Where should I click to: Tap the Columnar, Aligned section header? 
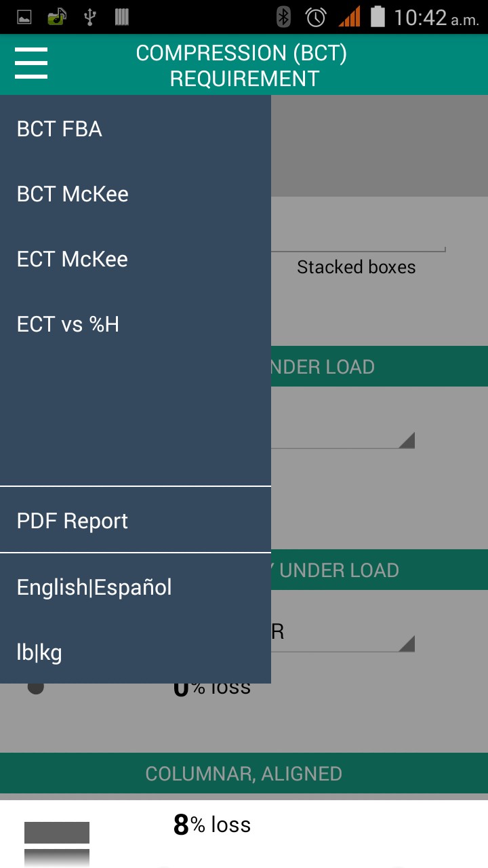[244, 774]
